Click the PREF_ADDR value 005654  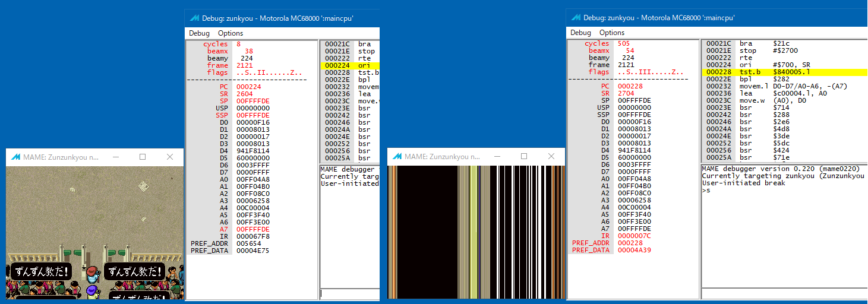248,243
